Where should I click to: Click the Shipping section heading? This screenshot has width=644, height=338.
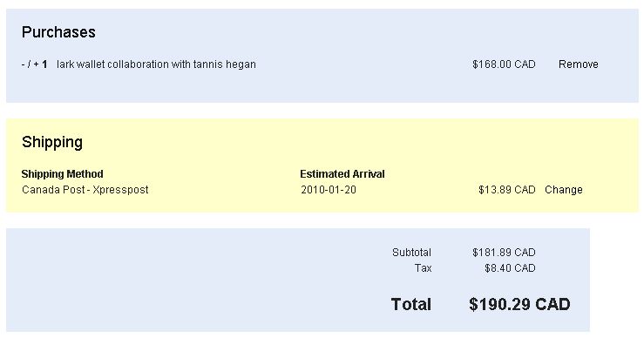click(52, 142)
